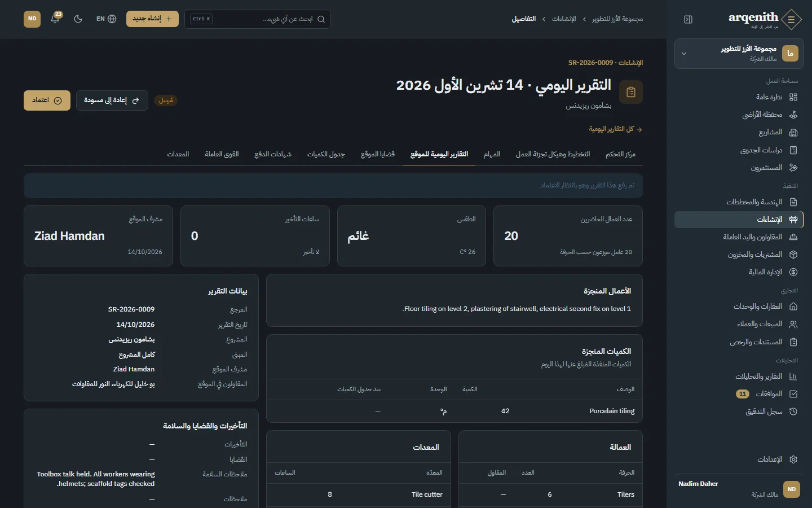Toggle dark mode moon icon

pos(78,19)
